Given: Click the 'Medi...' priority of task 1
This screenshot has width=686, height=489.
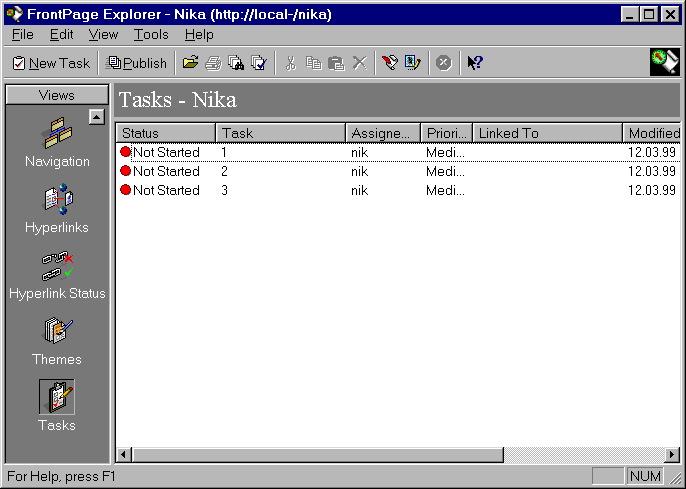Looking at the screenshot, I should tap(445, 152).
